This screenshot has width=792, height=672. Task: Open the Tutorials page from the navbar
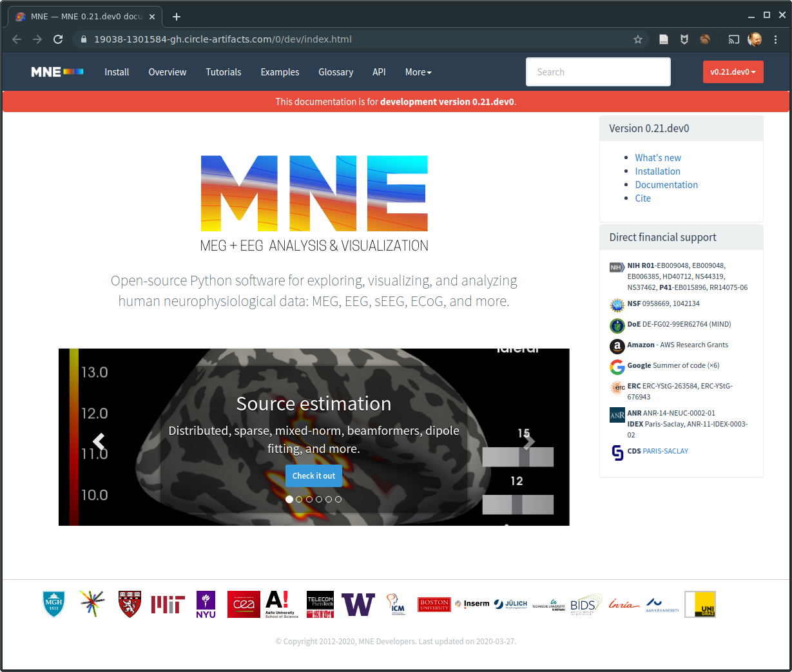[223, 72]
